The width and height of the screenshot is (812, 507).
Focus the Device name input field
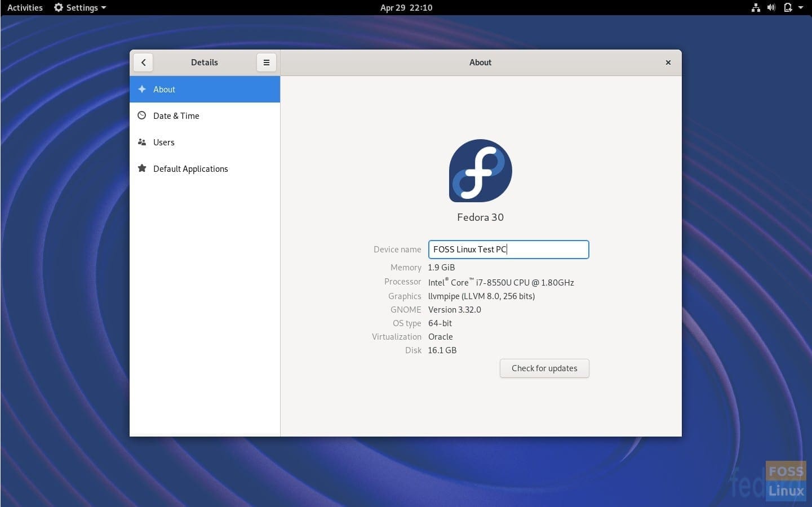click(x=508, y=250)
